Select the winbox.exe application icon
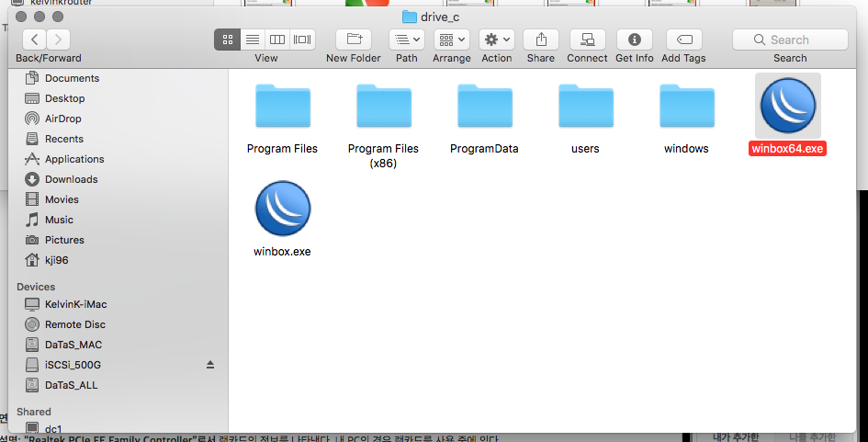Screen dimensions: 868x442 pyautogui.click(x=283, y=209)
